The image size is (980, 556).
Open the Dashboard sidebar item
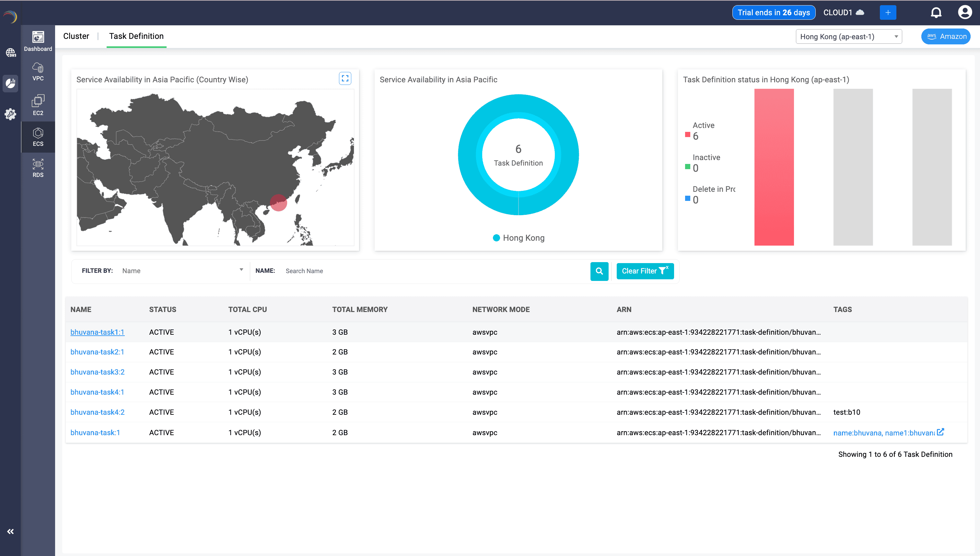click(38, 41)
